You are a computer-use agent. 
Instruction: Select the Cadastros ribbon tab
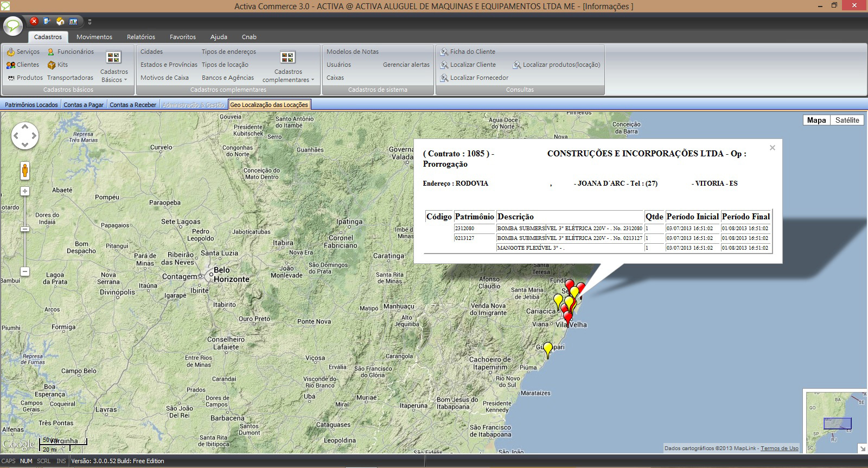tap(48, 37)
